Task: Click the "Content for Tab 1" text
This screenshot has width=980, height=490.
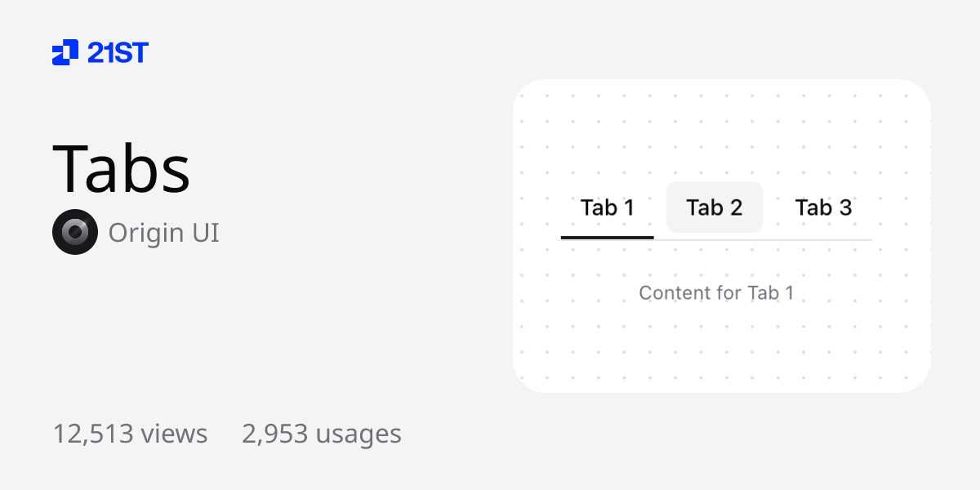Action: pyautogui.click(x=716, y=292)
